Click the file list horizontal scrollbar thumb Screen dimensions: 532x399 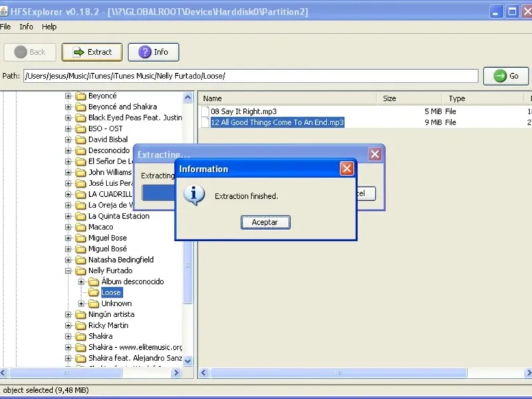pos(338,373)
